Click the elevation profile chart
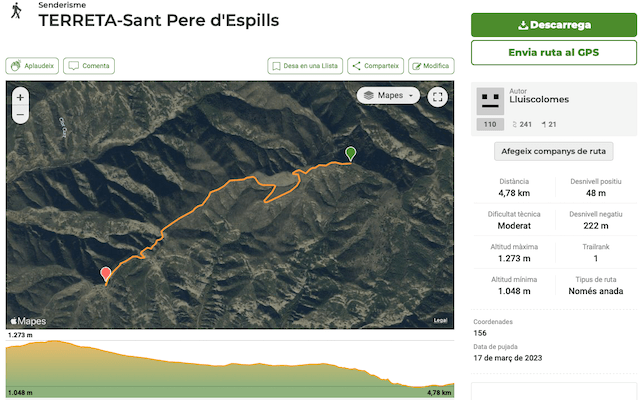The height and width of the screenshot is (400, 640). coord(230,367)
